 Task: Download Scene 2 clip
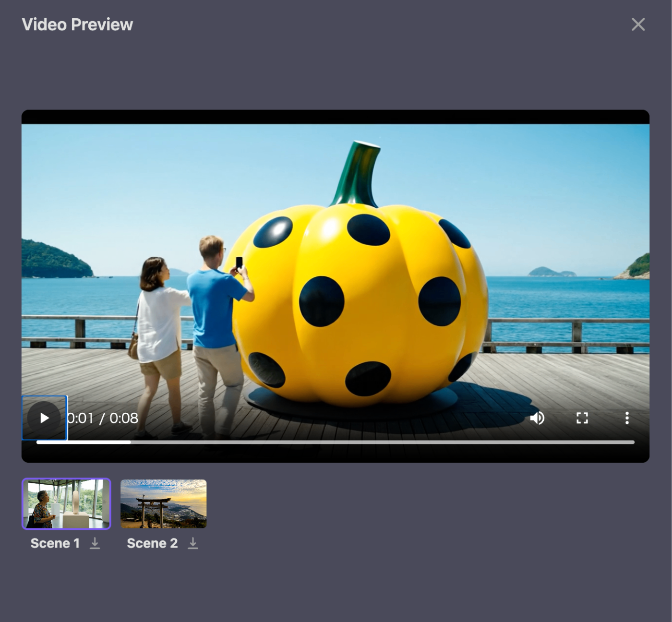(x=192, y=543)
